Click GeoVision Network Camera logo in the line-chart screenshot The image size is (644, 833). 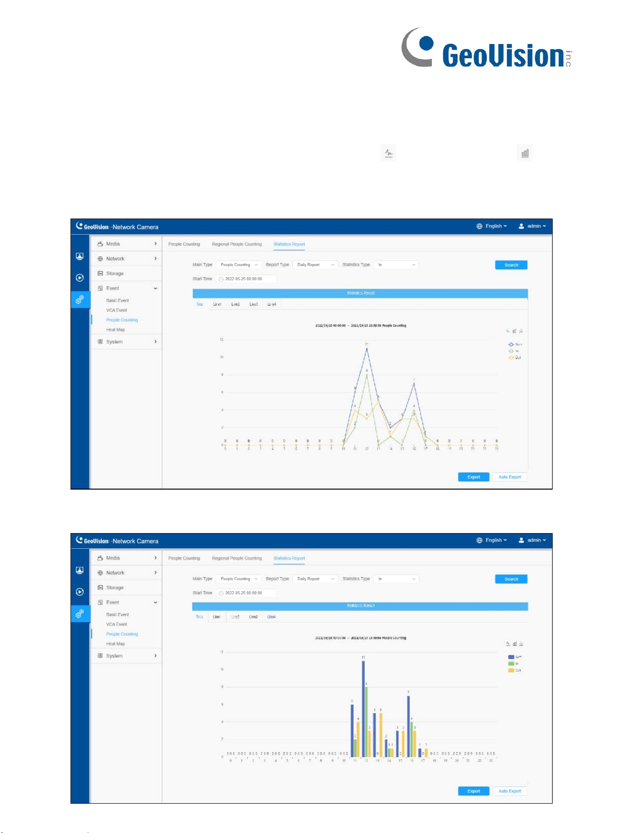(x=117, y=227)
